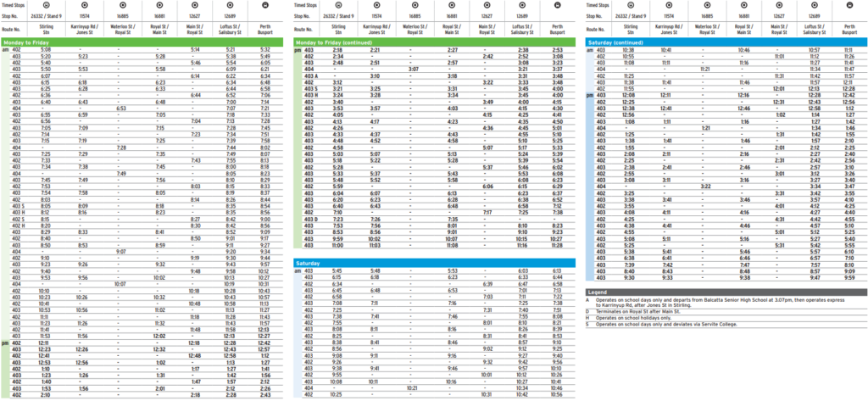The image size is (868, 401).
Task: Click the Perth Busport bus icon above Saturday (continued)
Action: click(848, 4)
